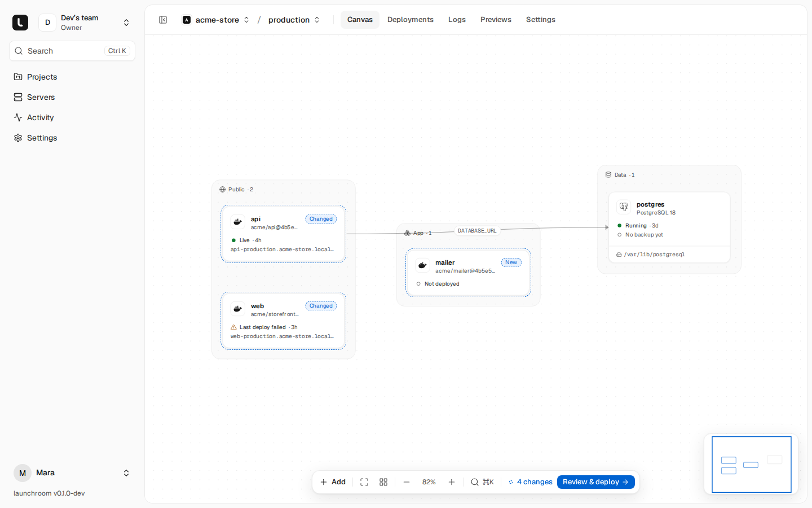Image resolution: width=812 pixels, height=508 pixels.
Task: Click the globe icon of Public group
Action: (223, 190)
